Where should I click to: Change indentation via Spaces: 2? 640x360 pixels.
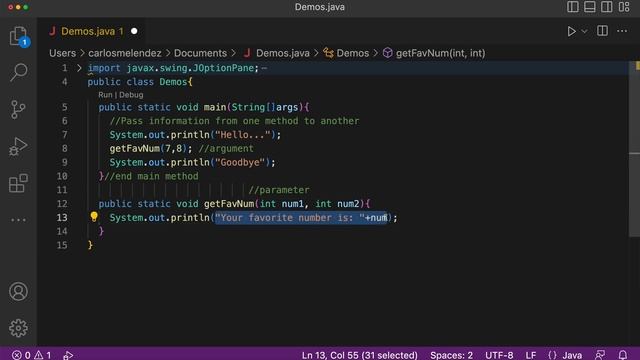pyautogui.click(x=451, y=355)
